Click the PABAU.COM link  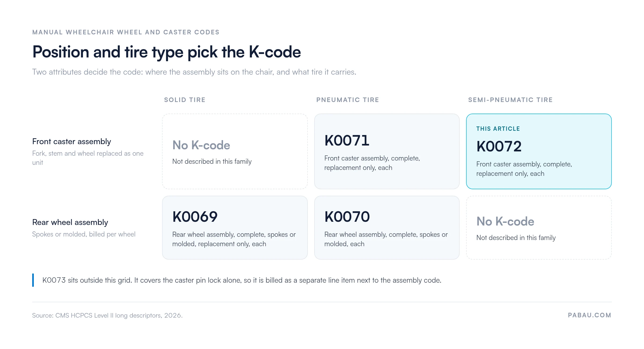pyautogui.click(x=590, y=315)
